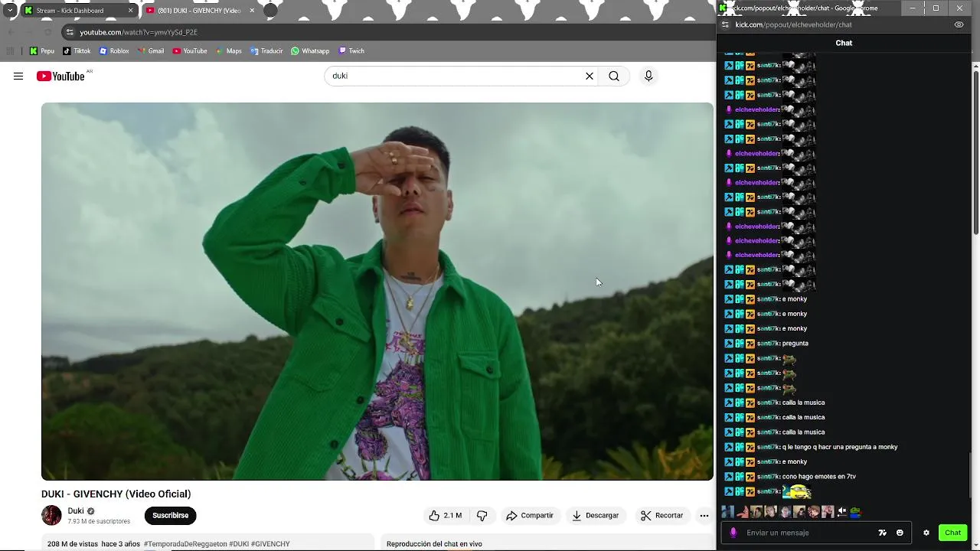Image resolution: width=980 pixels, height=551 pixels.
Task: Click the '2.1 M' like count
Action: (x=452, y=516)
